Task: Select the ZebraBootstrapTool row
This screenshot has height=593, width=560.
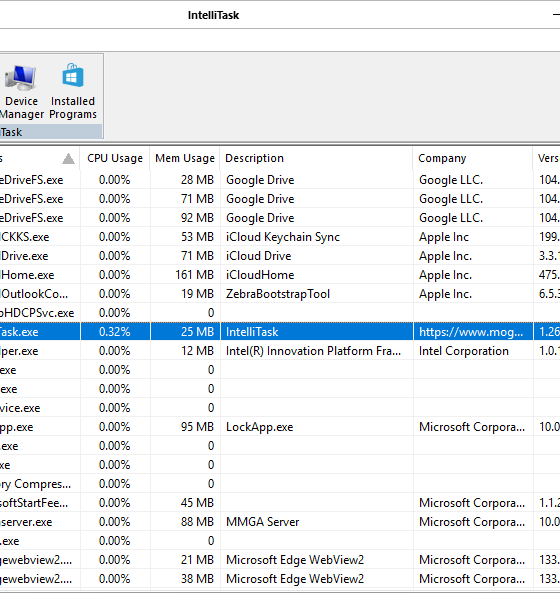Action: [280, 294]
